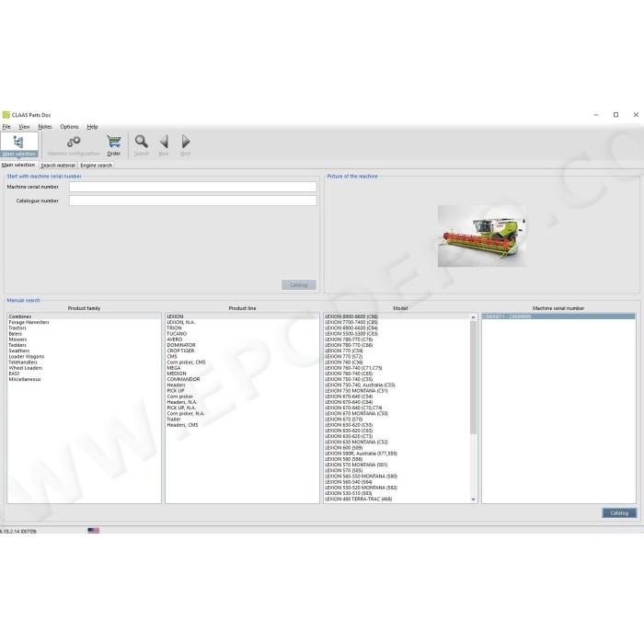The width and height of the screenshot is (644, 644).
Task: Select LEXION 670 MONTANA (C50) model
Action: pyautogui.click(x=397, y=414)
